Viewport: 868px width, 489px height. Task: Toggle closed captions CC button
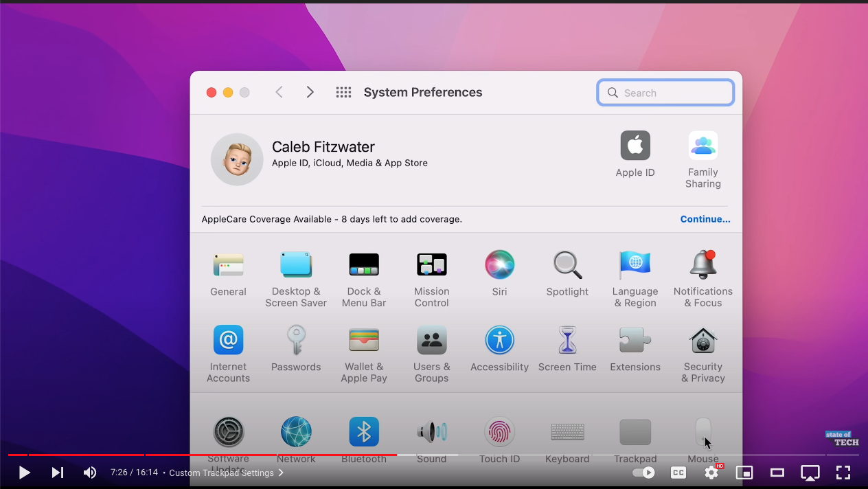tap(678, 473)
